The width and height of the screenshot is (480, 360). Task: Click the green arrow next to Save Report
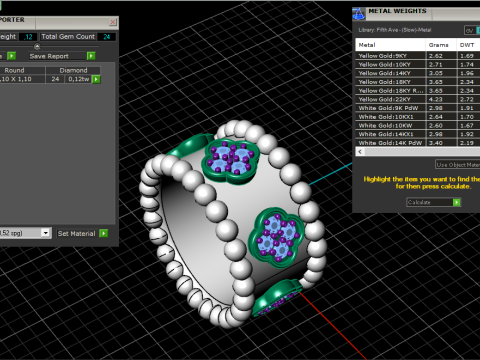91,56
